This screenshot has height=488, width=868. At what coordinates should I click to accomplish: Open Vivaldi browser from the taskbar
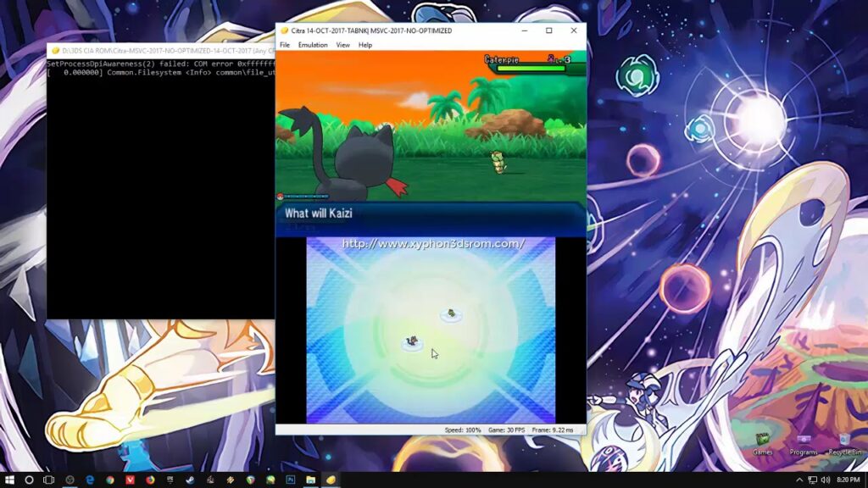click(x=130, y=480)
